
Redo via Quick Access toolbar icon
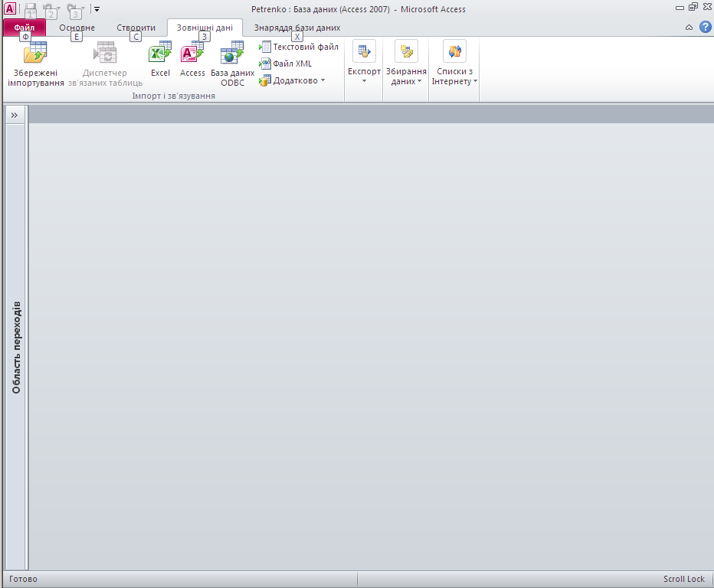(72, 8)
